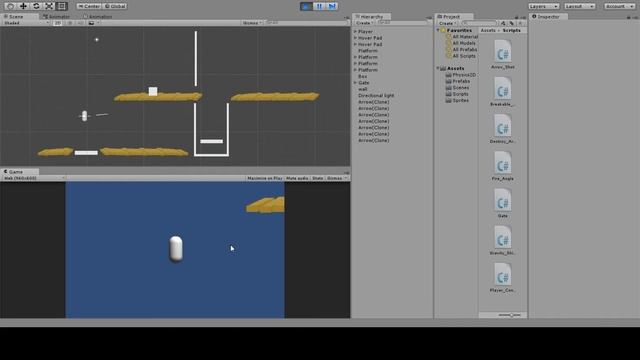
Task: Switch to the Animator tab
Action: point(56,16)
